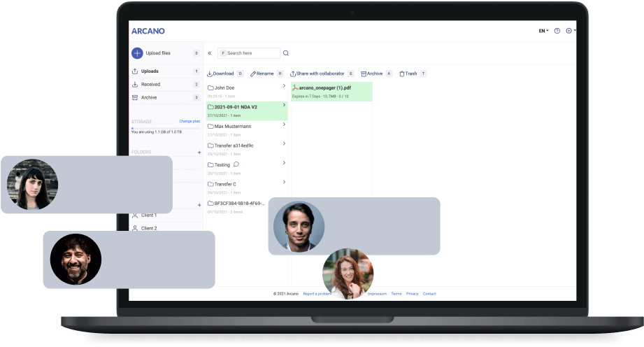Open the Received section in sidebar
The height and width of the screenshot is (347, 644).
point(166,84)
